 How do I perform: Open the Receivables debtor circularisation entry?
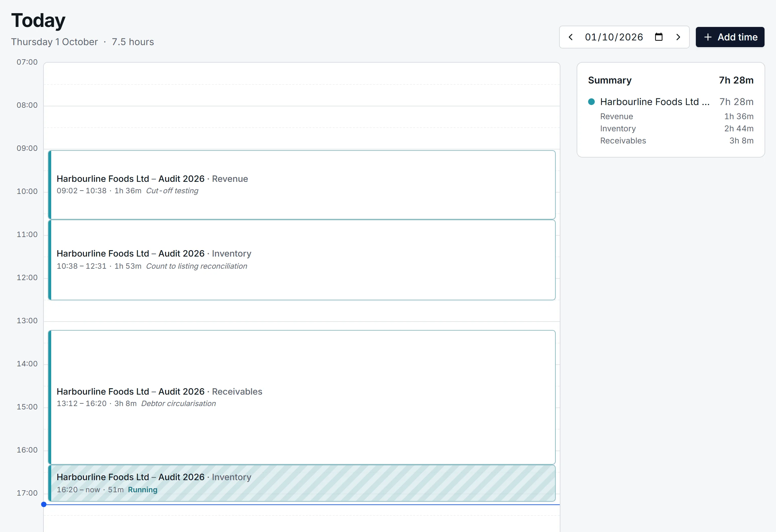[302, 397]
